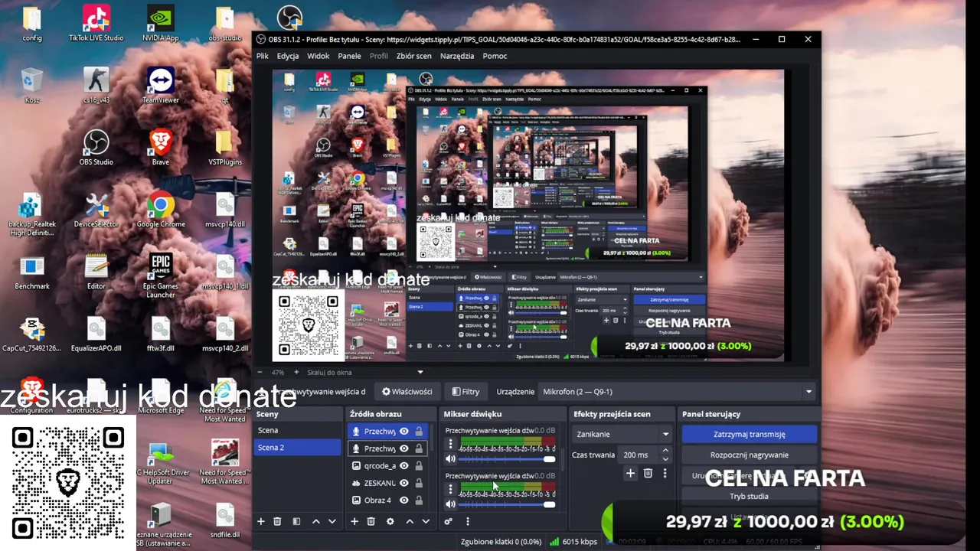
Task: Move scene down in Sceny panel
Action: [x=332, y=521]
